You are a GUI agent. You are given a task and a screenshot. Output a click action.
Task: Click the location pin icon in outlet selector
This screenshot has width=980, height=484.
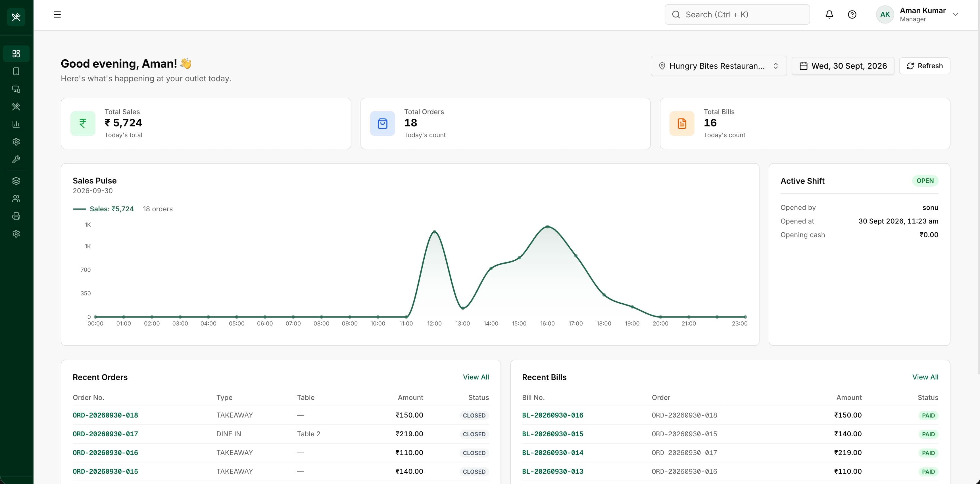pyautogui.click(x=662, y=66)
